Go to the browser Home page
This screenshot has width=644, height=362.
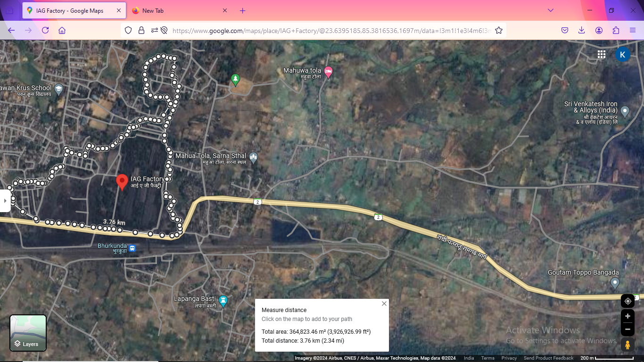62,30
